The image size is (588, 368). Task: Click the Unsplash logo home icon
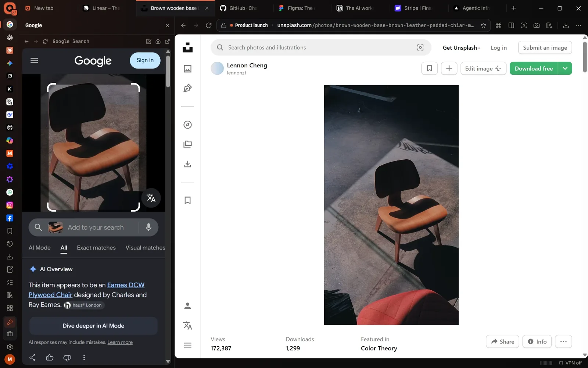click(x=187, y=47)
